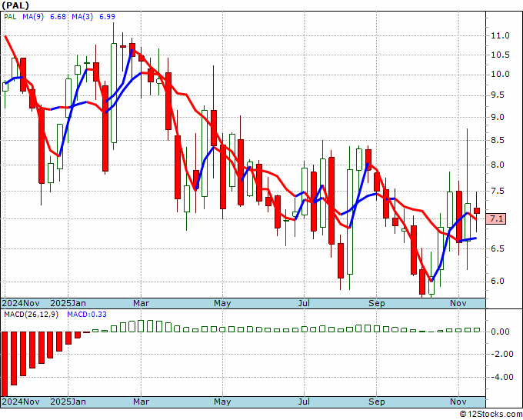Click Mar on the MACD date axis
Image resolution: width=523 pixels, height=420 pixels.
[x=141, y=402]
